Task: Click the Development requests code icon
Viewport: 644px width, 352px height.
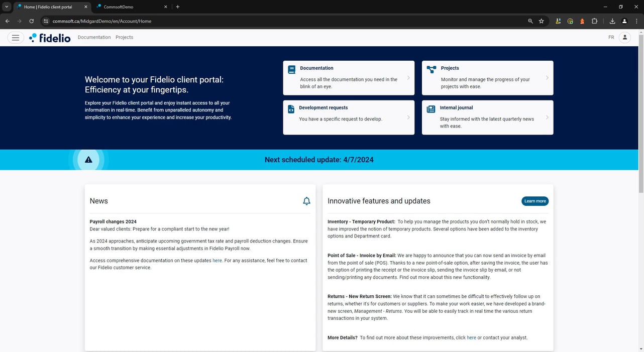Action: tap(291, 109)
